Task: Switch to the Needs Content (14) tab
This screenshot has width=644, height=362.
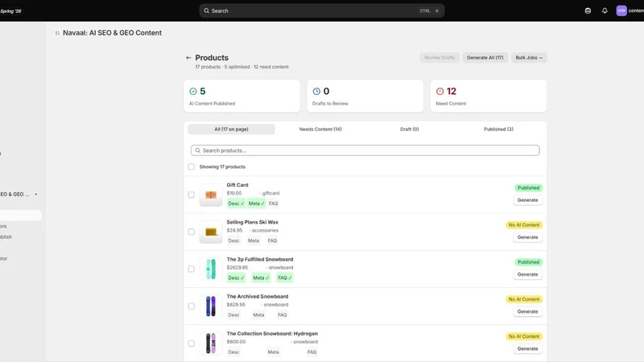Action: coord(320,130)
